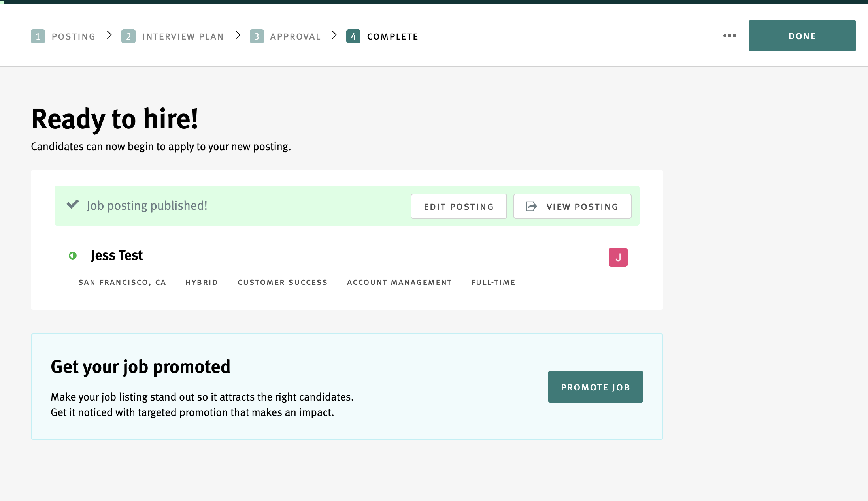Go to step 1 Posting
This screenshot has width=868, height=501.
pyautogui.click(x=63, y=36)
